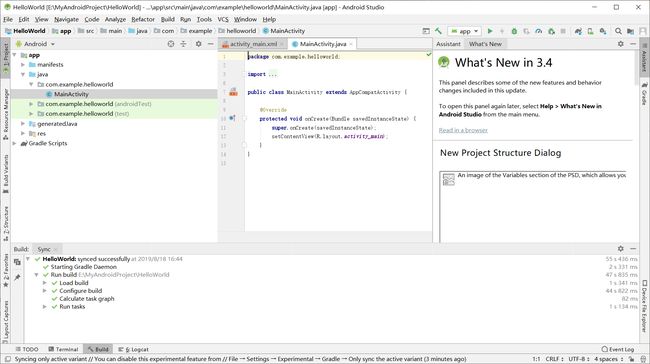Hide the Build panel with minus icon

[x=633, y=248]
